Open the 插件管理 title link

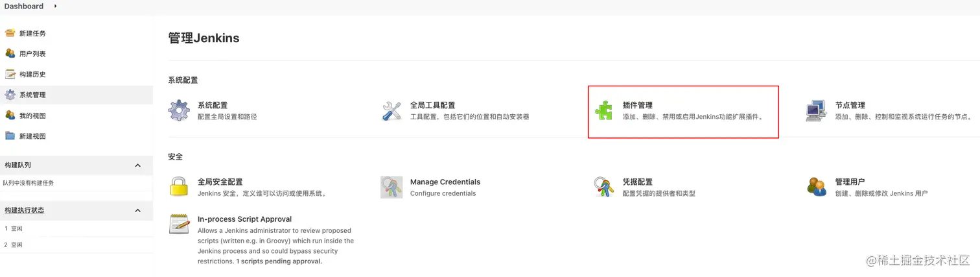[638, 105]
